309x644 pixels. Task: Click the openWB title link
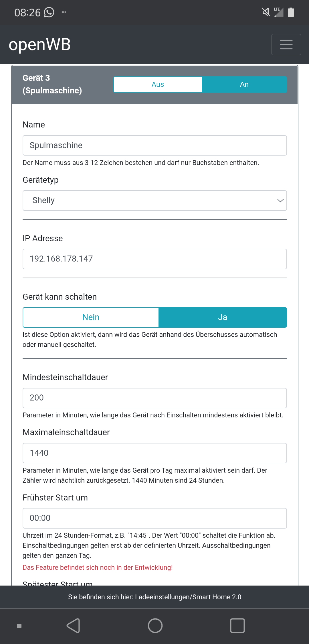[x=40, y=44]
